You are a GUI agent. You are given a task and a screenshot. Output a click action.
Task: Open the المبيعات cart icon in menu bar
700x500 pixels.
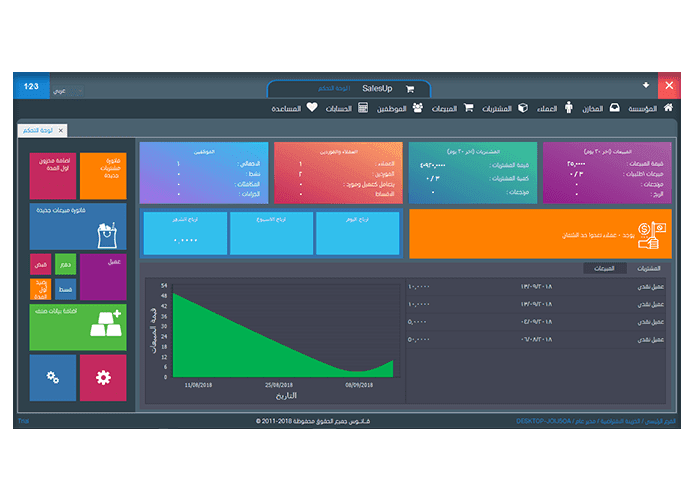pos(468,108)
